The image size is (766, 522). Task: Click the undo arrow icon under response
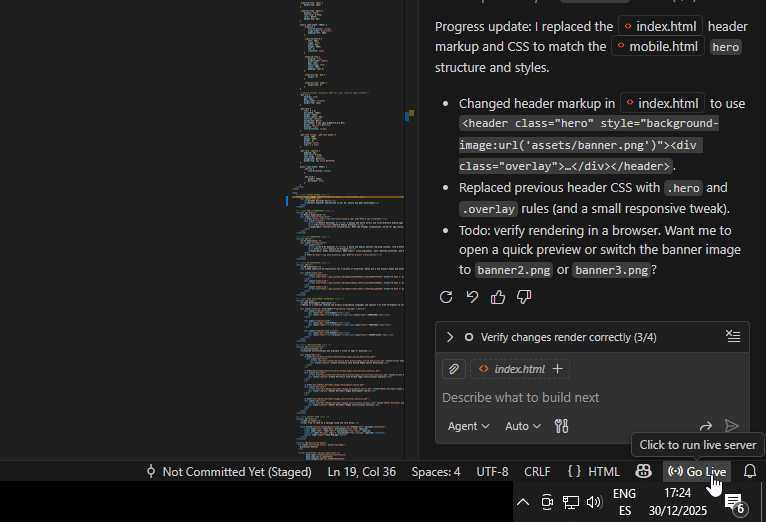coord(472,297)
